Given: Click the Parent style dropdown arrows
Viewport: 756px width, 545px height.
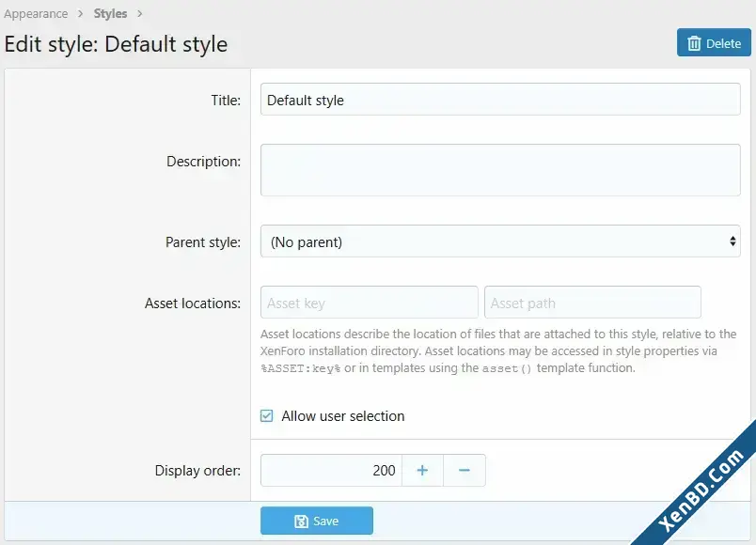Looking at the screenshot, I should [732, 241].
